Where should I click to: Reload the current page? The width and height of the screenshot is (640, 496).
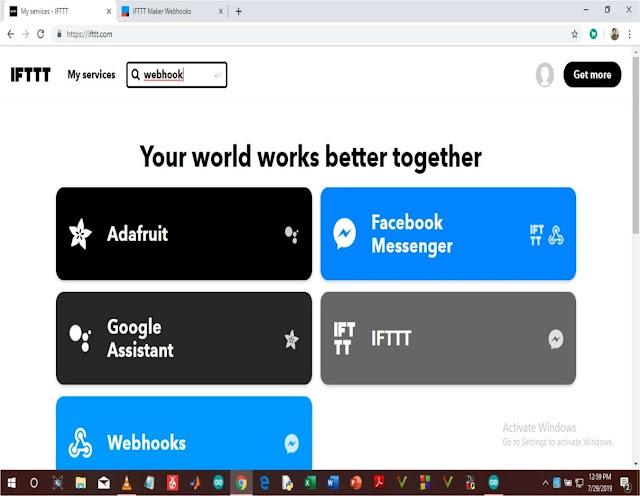pos(40,34)
